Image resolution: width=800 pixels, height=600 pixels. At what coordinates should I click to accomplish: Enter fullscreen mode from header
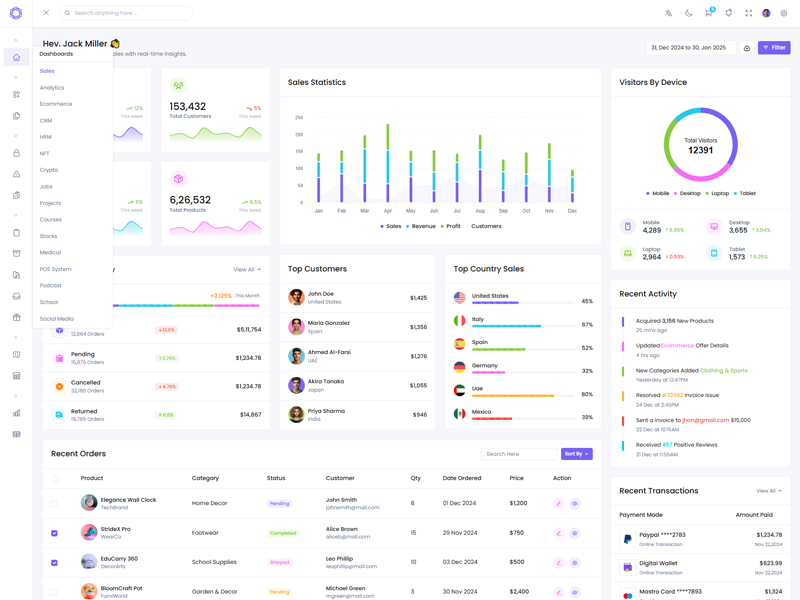[748, 13]
